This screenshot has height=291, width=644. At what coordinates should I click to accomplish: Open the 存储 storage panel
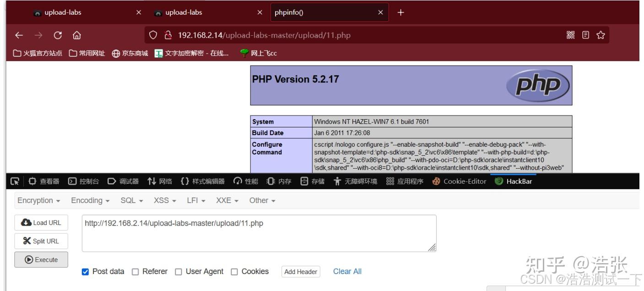(312, 181)
